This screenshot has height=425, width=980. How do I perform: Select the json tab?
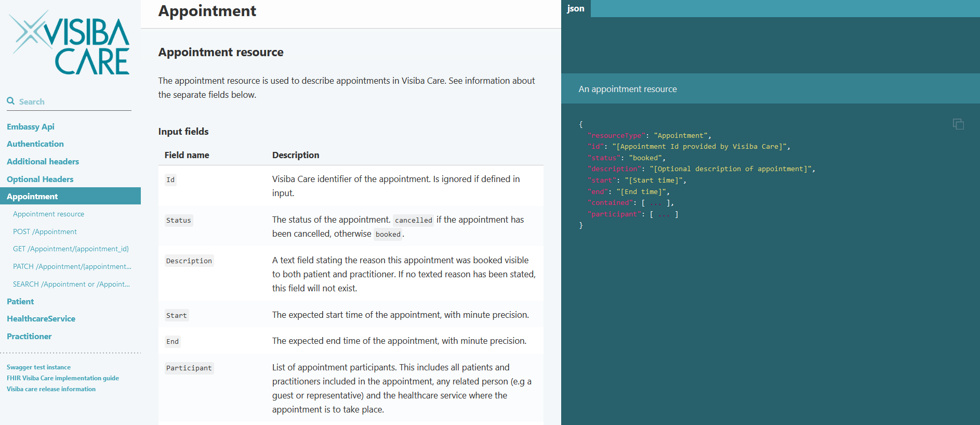tap(576, 8)
